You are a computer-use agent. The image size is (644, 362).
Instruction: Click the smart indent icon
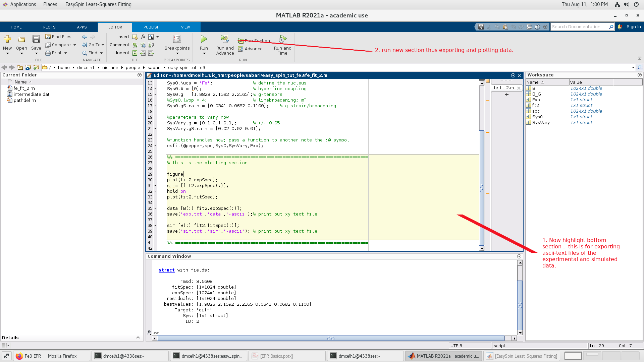(x=135, y=53)
